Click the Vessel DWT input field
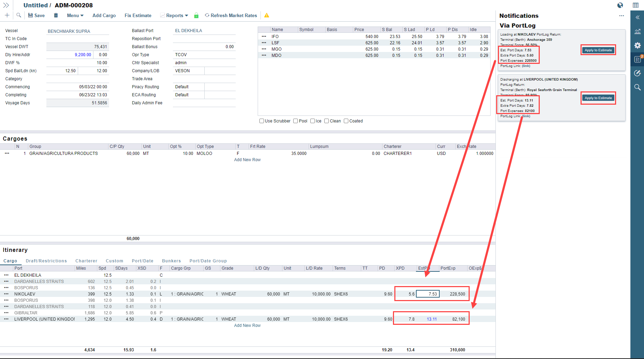The width and height of the screenshot is (644, 359). pyautogui.click(x=77, y=47)
